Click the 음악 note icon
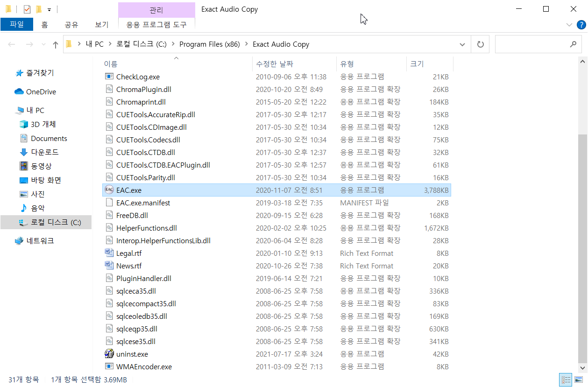This screenshot has height=387, width=588. pos(24,208)
